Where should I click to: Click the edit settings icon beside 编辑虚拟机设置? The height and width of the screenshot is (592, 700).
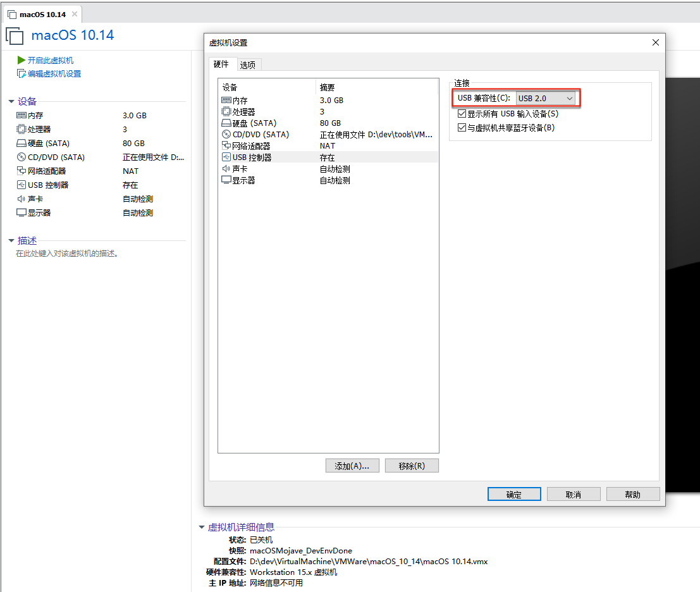[21, 73]
